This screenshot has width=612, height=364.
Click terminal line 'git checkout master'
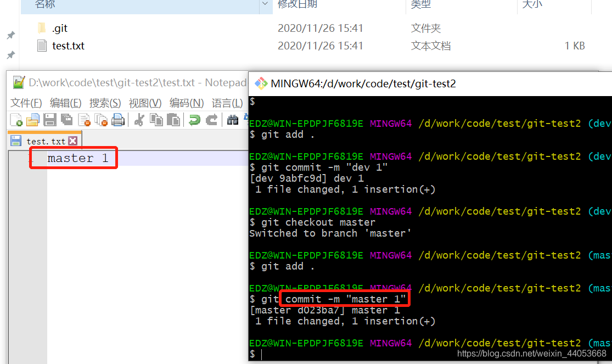click(x=312, y=222)
